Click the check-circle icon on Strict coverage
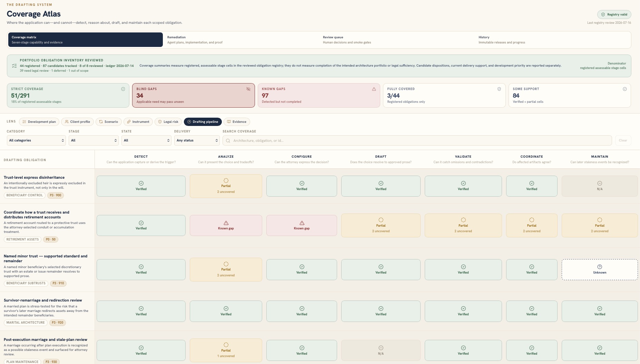640x364 pixels. [x=123, y=89]
